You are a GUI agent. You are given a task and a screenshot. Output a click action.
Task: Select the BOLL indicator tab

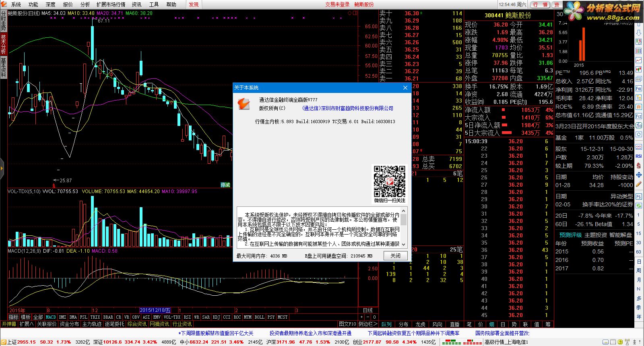260,317
